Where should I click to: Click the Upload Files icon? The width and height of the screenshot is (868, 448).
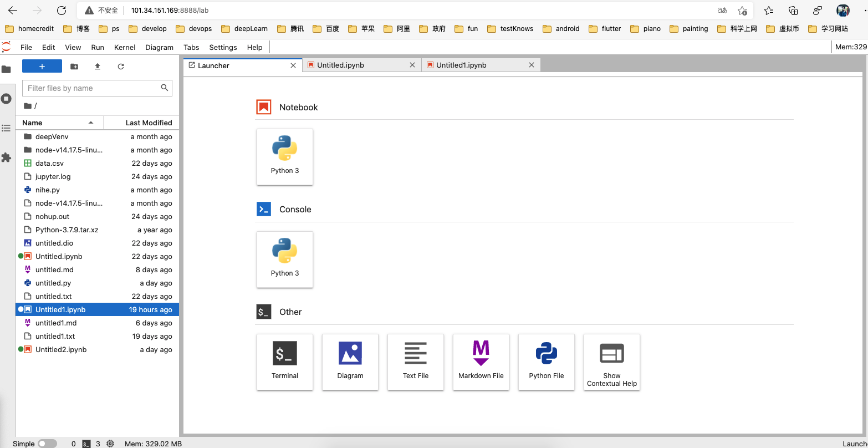pyautogui.click(x=98, y=67)
